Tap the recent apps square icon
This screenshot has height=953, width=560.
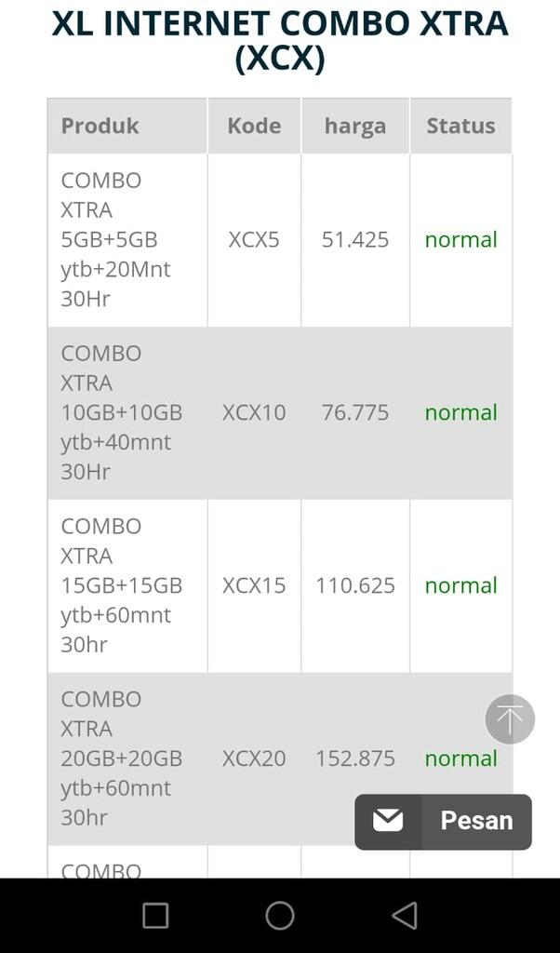point(155,916)
